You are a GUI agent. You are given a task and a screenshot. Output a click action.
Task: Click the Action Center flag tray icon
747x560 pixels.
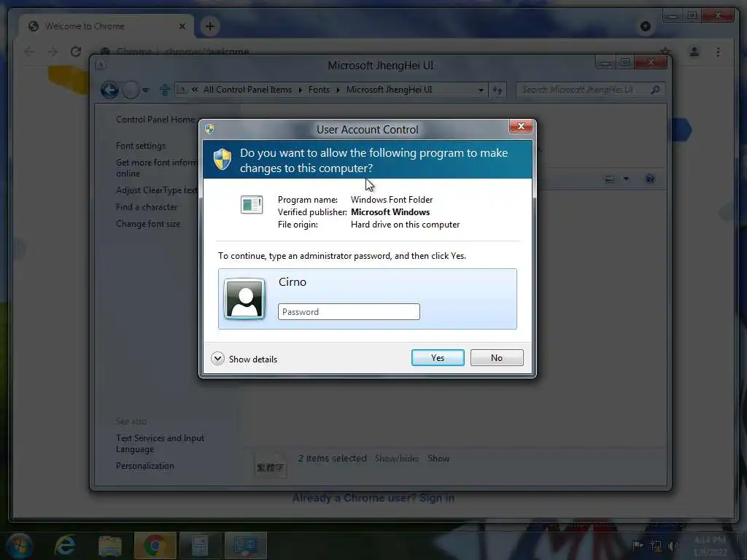tap(638, 545)
